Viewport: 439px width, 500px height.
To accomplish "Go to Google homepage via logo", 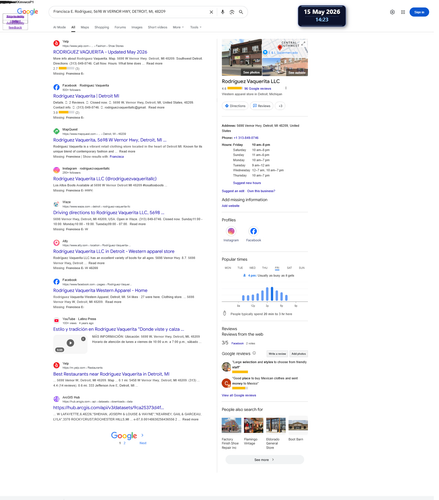I will 27,12.
